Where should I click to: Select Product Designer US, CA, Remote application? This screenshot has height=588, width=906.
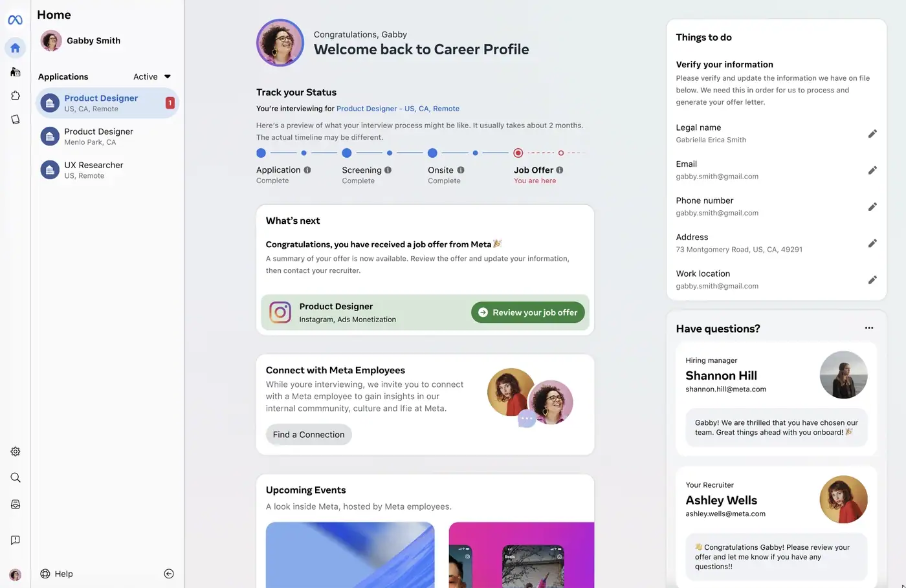(x=107, y=103)
